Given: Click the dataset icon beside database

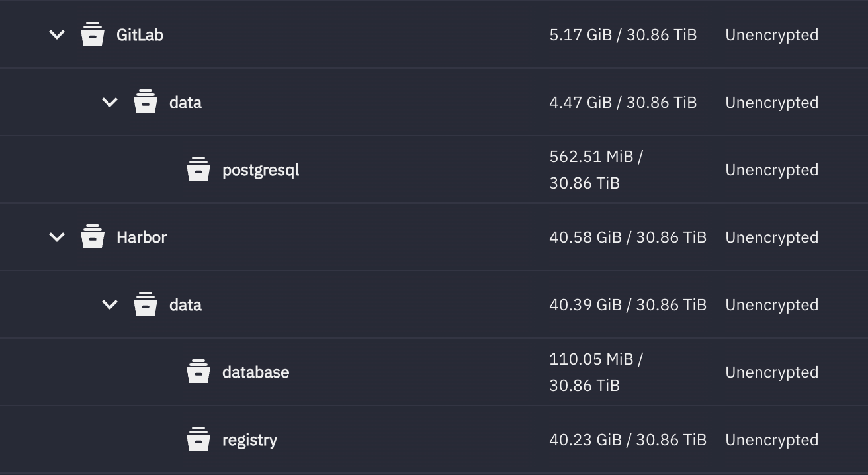Looking at the screenshot, I should click(199, 372).
